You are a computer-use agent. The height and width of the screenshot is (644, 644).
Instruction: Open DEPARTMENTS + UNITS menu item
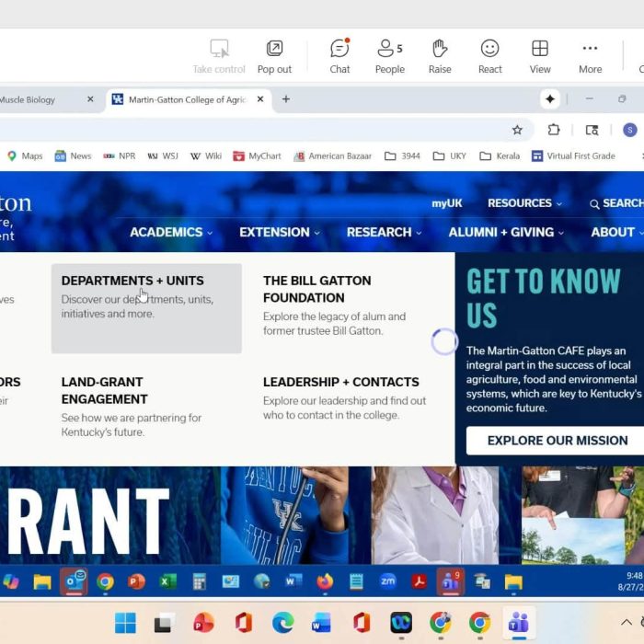(x=146, y=308)
